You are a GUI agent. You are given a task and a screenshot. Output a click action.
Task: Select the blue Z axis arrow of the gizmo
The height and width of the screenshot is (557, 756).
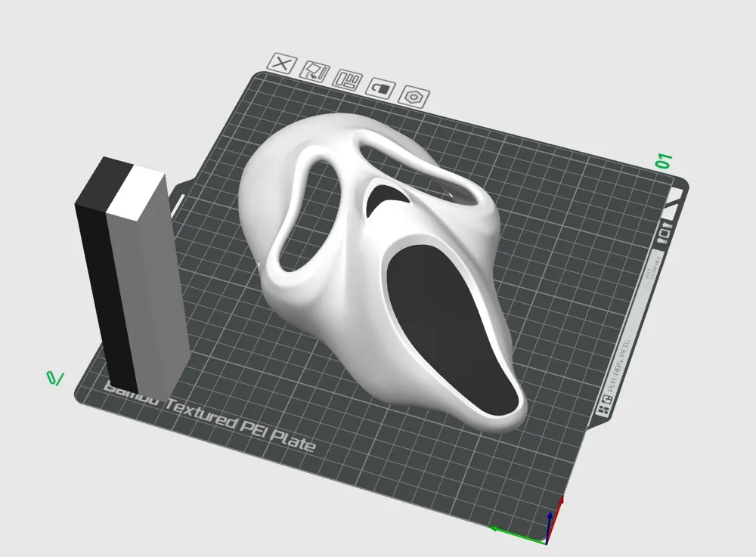(x=550, y=516)
